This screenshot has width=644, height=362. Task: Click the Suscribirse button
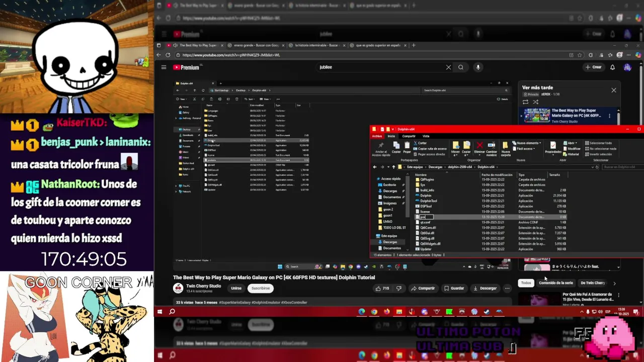tap(261, 289)
